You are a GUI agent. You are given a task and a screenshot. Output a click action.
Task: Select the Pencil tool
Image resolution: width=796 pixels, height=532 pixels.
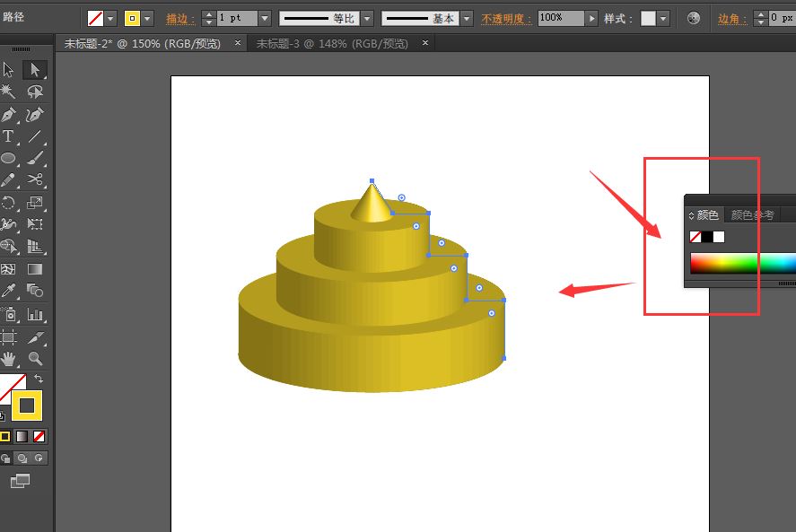pos(8,179)
